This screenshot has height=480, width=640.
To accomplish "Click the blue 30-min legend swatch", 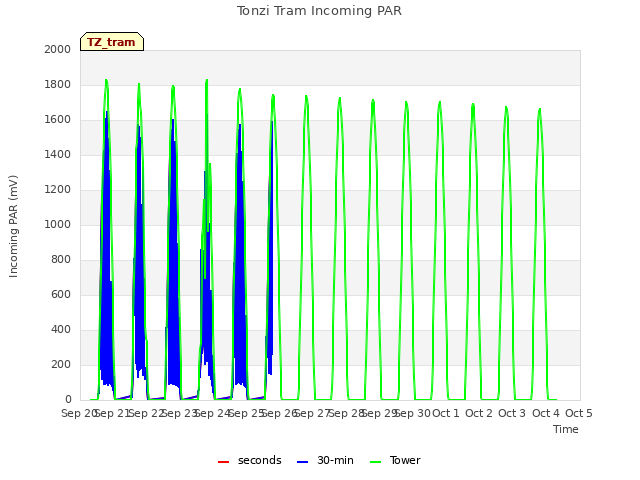I will click(x=302, y=462).
